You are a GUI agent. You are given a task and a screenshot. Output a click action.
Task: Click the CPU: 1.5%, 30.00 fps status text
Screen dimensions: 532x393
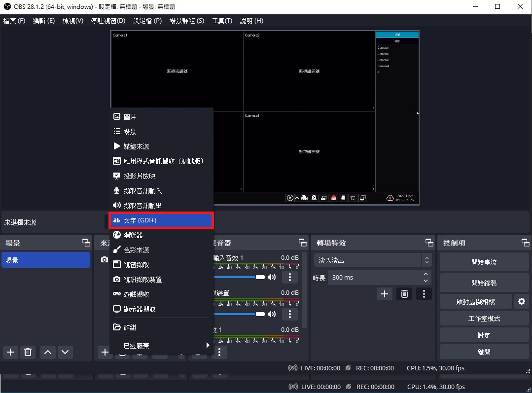pyautogui.click(x=436, y=368)
